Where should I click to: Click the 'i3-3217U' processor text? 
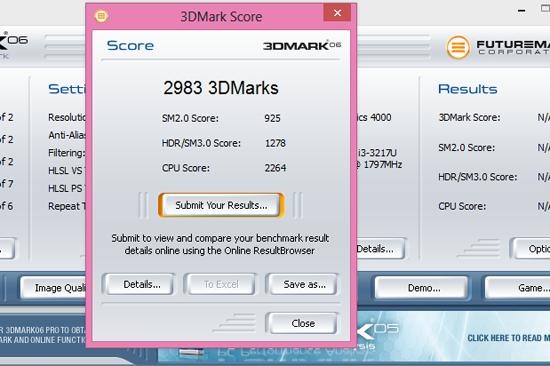[377, 153]
